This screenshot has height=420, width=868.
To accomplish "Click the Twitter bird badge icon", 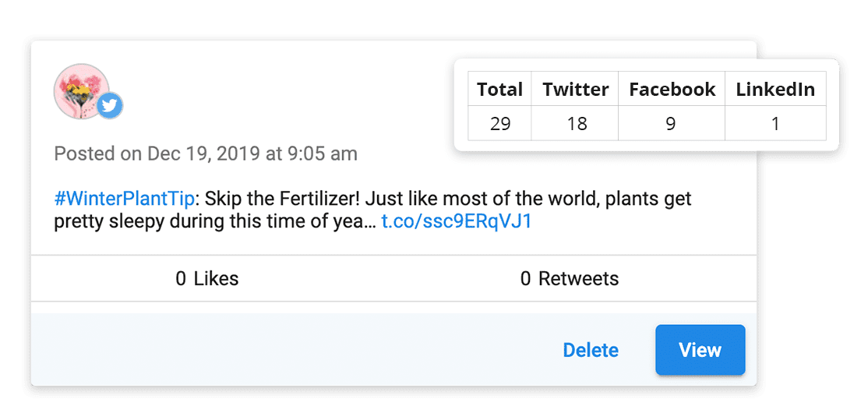I will click(x=110, y=105).
